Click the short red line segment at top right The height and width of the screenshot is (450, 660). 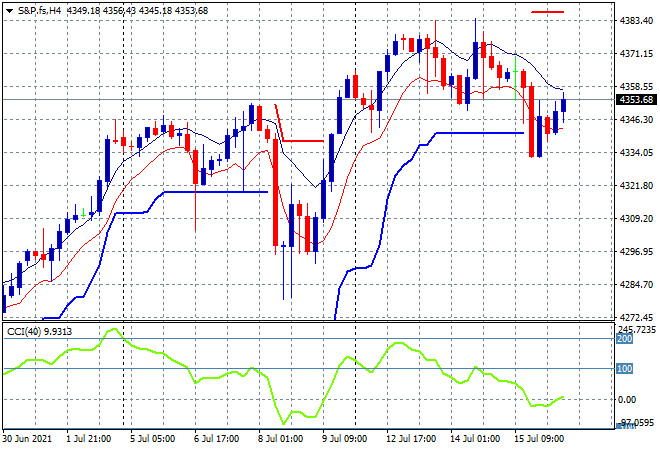547,12
